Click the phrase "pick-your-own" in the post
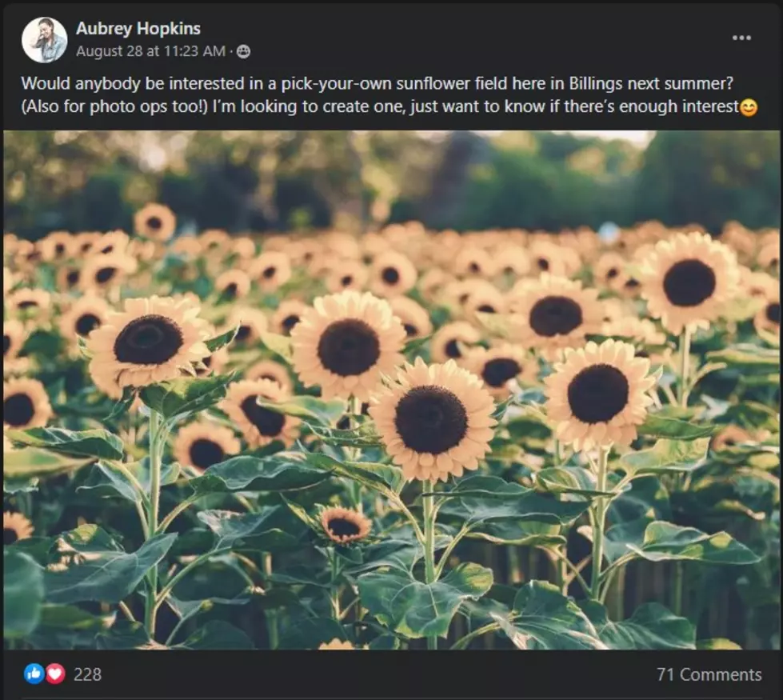The image size is (783, 700). tap(336, 83)
